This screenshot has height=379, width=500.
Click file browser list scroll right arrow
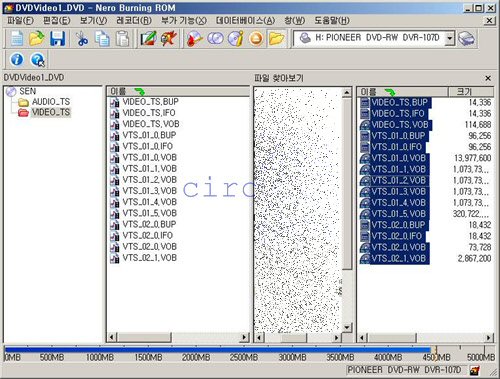pos(489,338)
